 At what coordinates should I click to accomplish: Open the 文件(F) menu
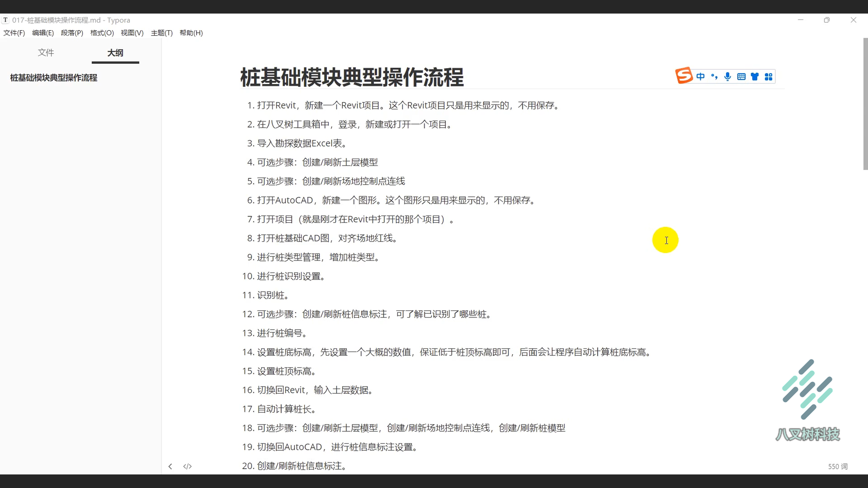coord(14,33)
